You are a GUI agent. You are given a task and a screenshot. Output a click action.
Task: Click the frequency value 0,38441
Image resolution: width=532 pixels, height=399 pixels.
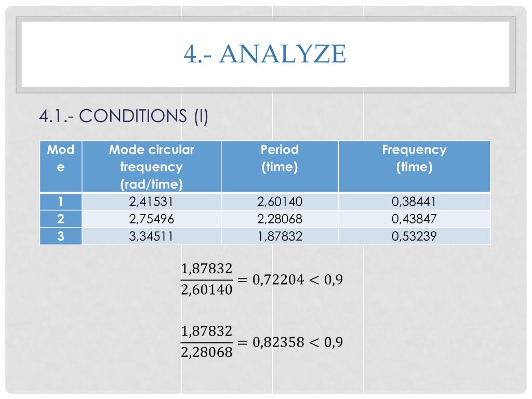click(x=414, y=202)
